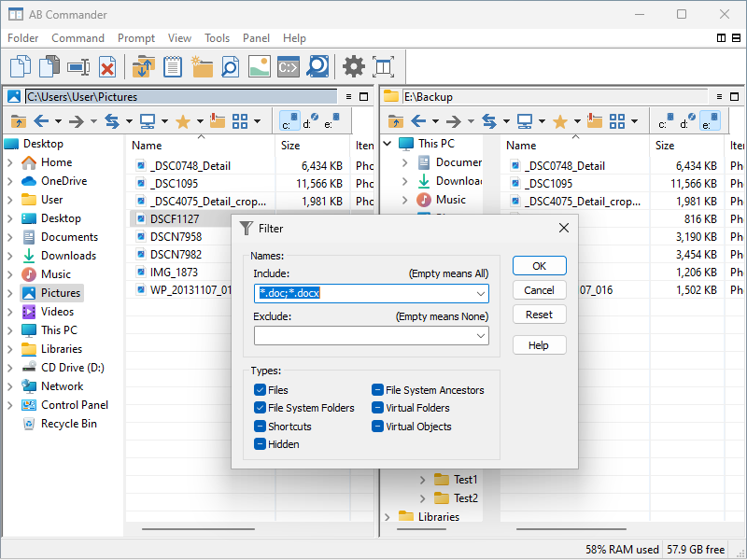Click side-by-side panel layout icon in menu bar
Viewport: 747px width, 560px height.
coord(721,38)
